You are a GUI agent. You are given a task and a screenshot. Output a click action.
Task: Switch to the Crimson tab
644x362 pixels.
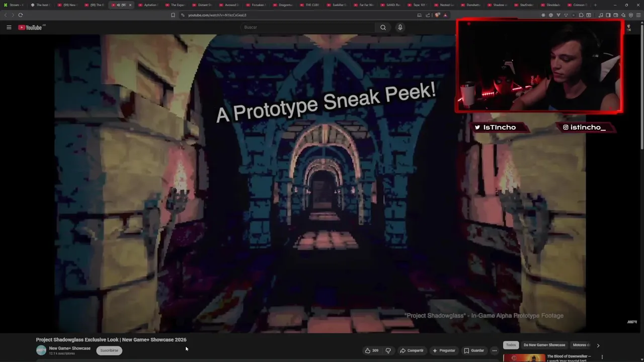point(578,5)
